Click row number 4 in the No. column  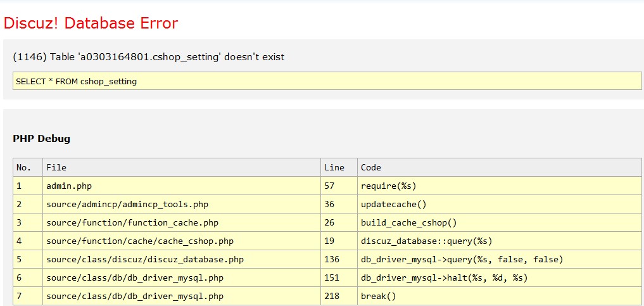27,241
